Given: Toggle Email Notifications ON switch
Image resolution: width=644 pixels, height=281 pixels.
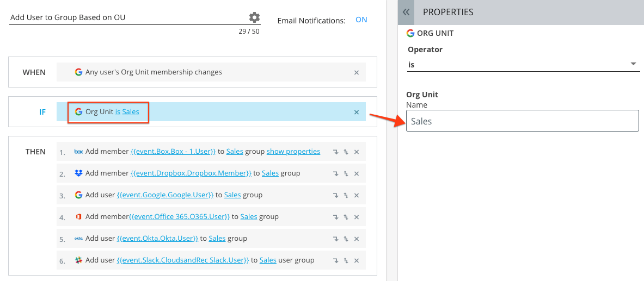Looking at the screenshot, I should [x=361, y=20].
